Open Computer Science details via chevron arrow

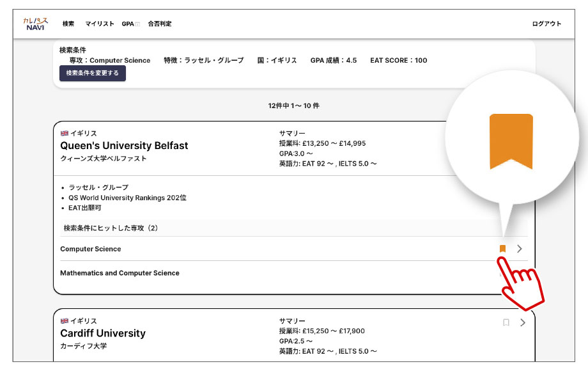[x=520, y=249]
